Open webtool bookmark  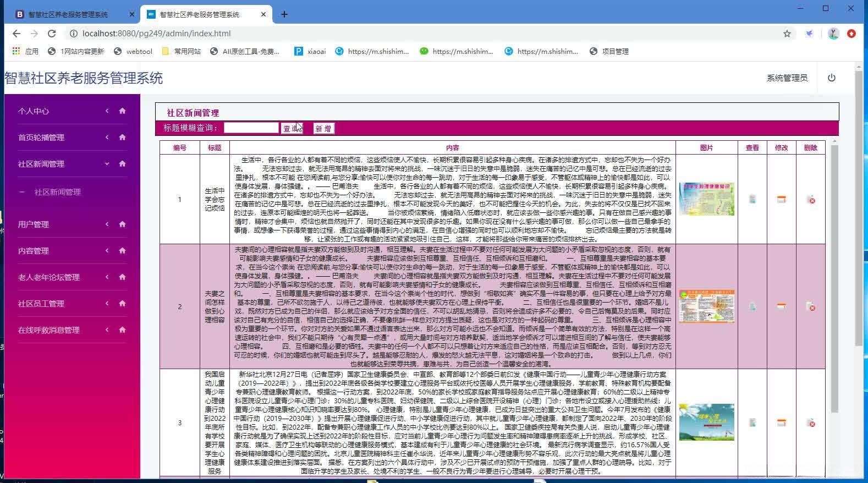[133, 51]
